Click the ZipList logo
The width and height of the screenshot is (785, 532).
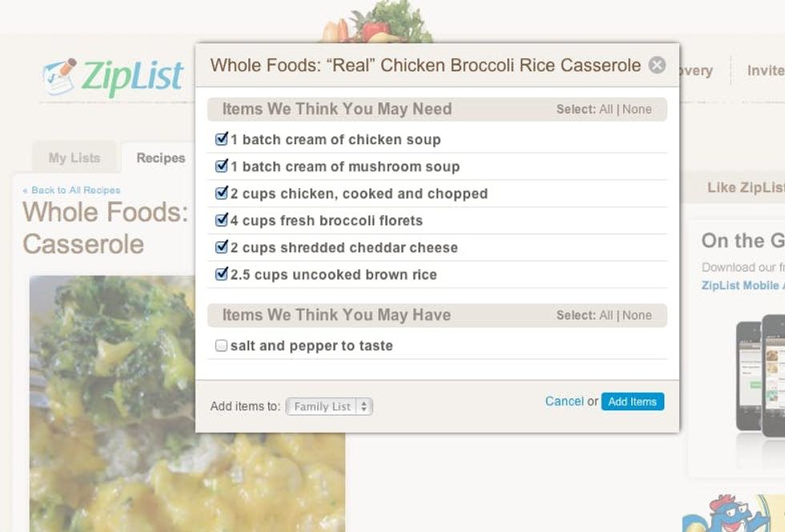(113, 77)
